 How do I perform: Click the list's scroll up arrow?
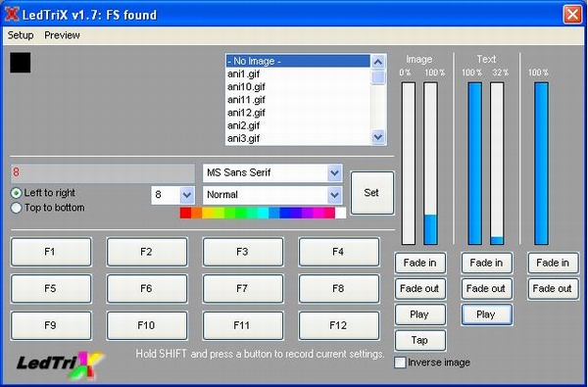(x=378, y=62)
